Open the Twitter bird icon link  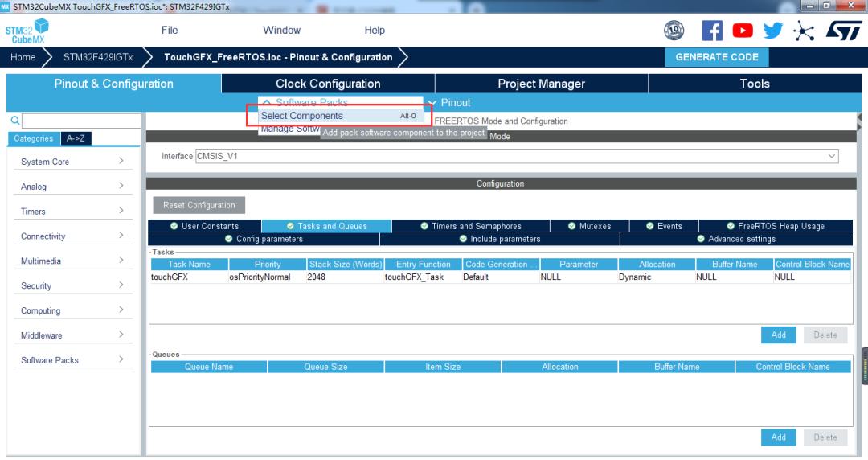click(773, 31)
